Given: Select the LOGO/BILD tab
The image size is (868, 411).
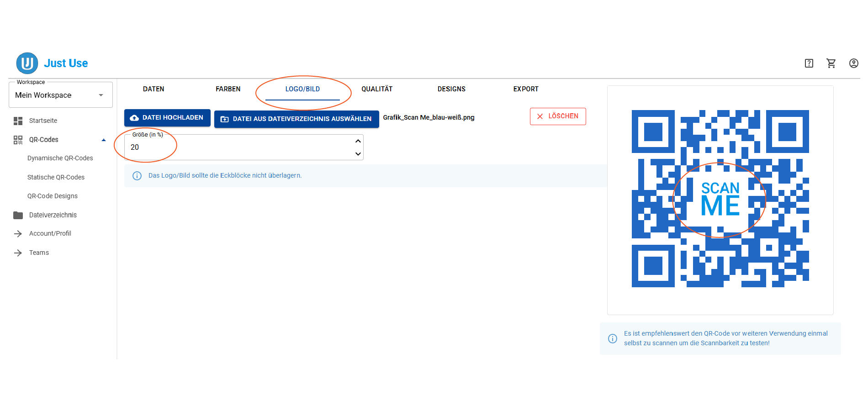Looking at the screenshot, I should click(302, 89).
